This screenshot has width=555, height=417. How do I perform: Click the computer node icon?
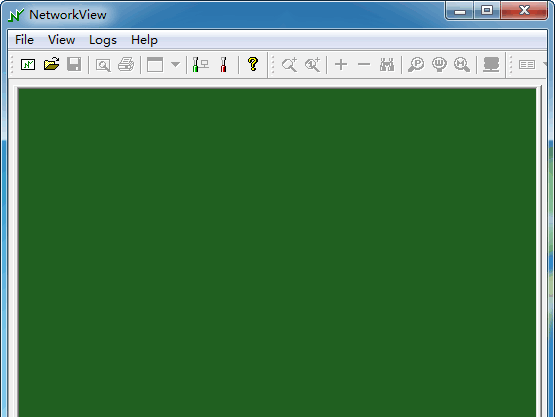tap(491, 65)
